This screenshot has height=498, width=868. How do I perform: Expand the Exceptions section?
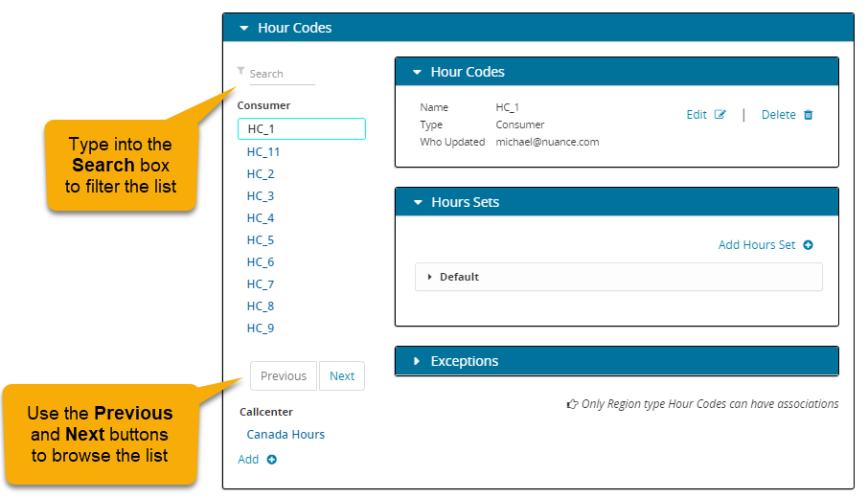pos(417,362)
